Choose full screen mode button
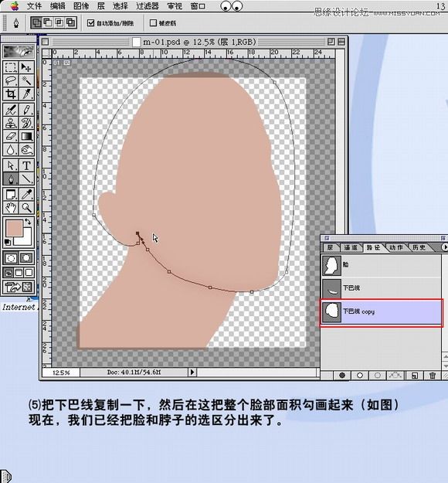 pos(29,272)
